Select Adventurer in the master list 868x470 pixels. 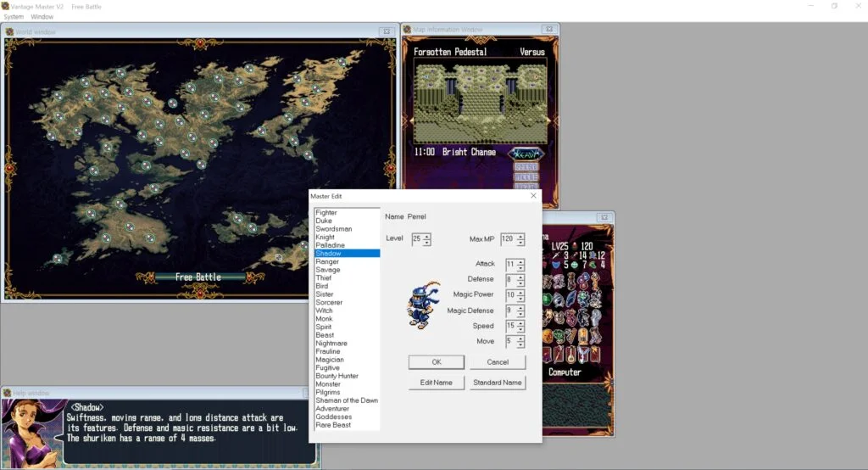tap(347, 408)
